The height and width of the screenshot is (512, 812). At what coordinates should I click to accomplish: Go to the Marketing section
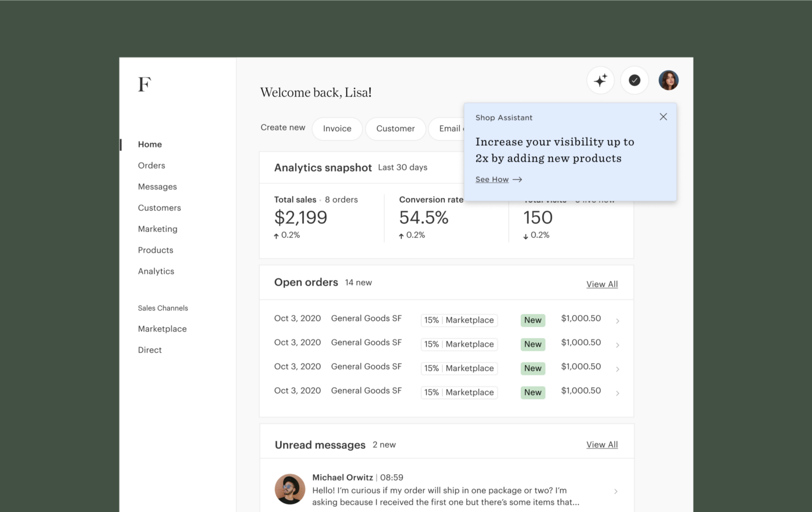coord(157,229)
